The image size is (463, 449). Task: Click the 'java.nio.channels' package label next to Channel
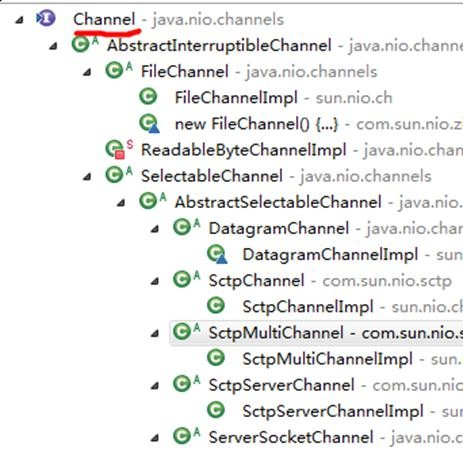point(218,20)
